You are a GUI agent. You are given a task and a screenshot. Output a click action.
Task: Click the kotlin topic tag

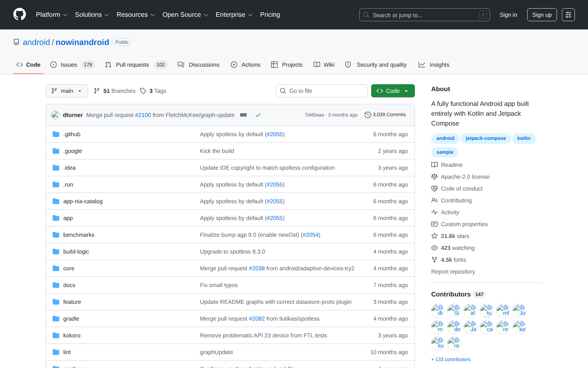coord(524,139)
